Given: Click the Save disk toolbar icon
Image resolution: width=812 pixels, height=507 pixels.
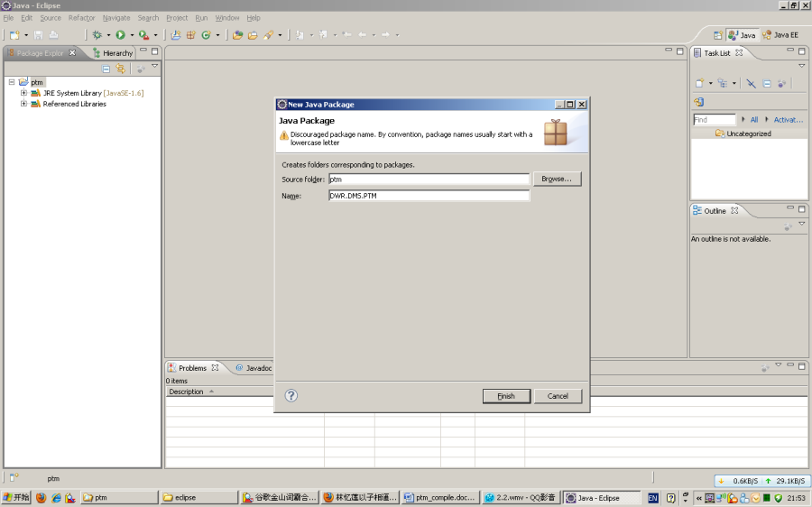Looking at the screenshot, I should click(38, 35).
